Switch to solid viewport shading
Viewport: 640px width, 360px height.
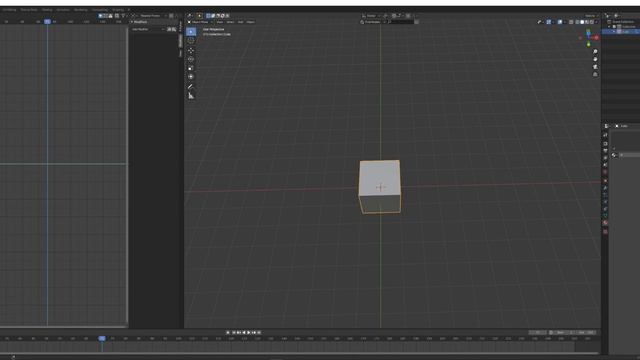point(582,22)
